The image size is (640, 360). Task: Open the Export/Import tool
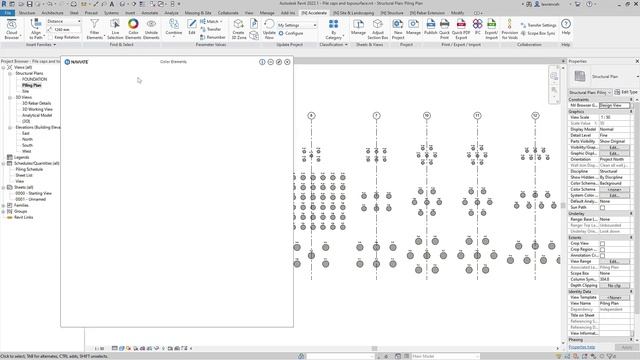click(491, 29)
